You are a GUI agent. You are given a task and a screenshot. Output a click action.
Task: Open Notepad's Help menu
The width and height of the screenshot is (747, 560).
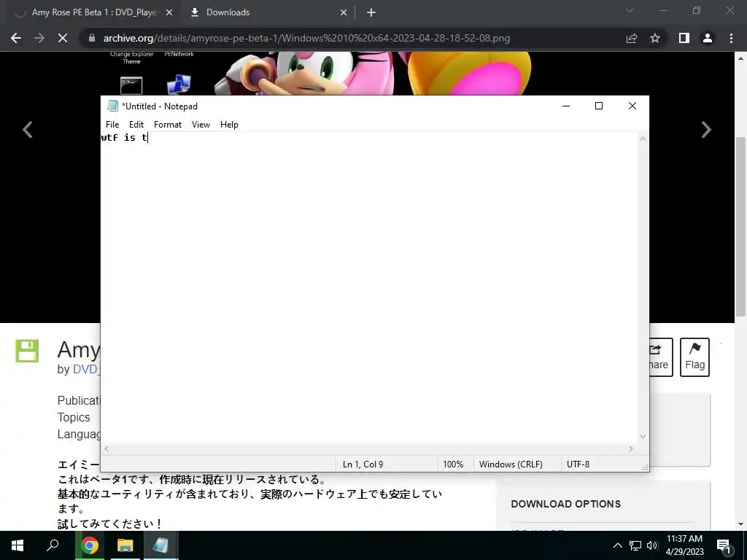pos(229,124)
